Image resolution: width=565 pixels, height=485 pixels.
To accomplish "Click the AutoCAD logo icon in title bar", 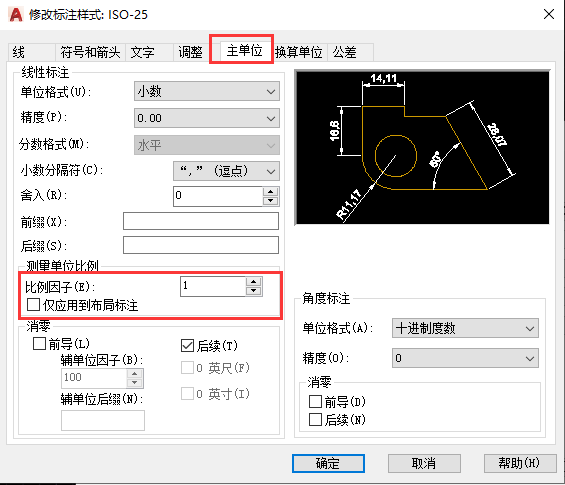I will 15,14.
